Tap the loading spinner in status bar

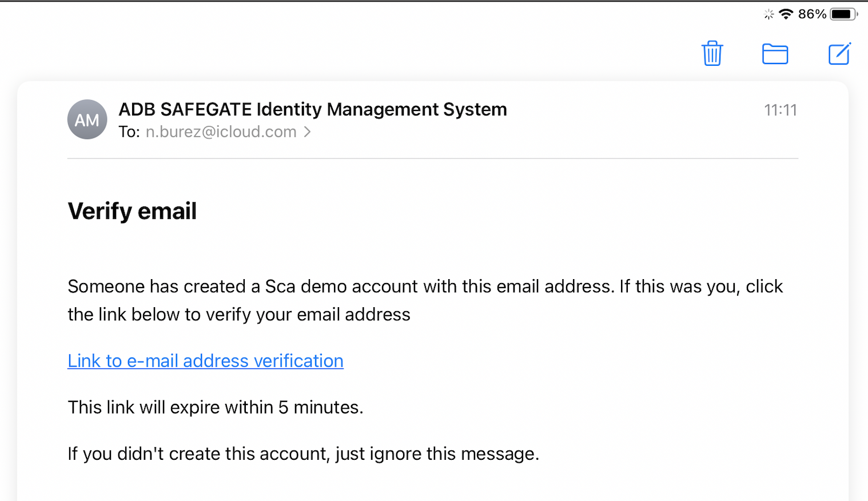click(769, 14)
